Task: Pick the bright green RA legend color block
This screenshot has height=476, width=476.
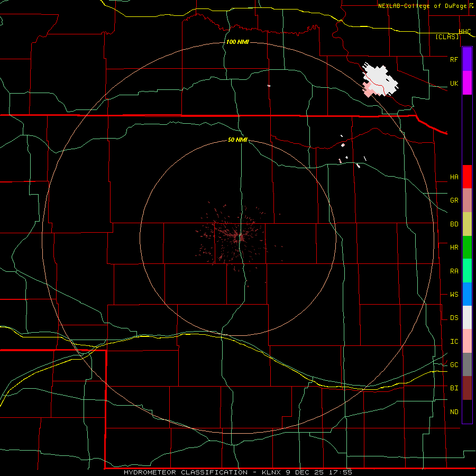Action: point(467,271)
